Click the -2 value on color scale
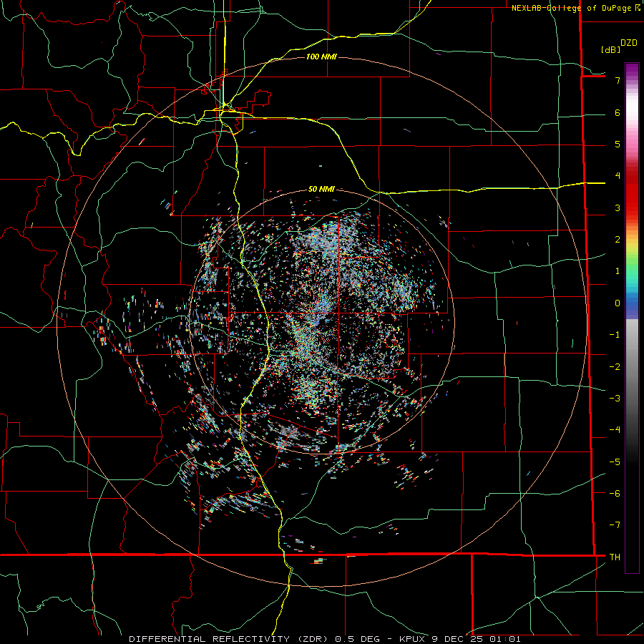Image resolution: width=644 pixels, height=644 pixels. (x=615, y=366)
